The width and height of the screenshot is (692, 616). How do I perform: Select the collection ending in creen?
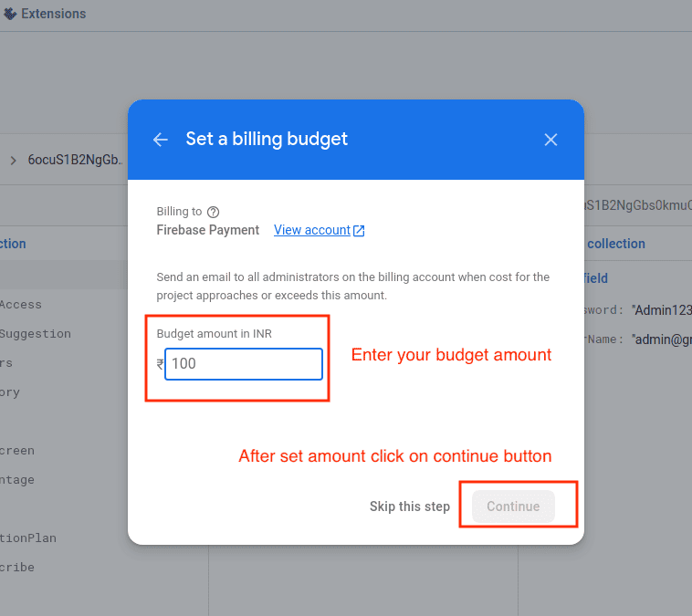[17, 451]
